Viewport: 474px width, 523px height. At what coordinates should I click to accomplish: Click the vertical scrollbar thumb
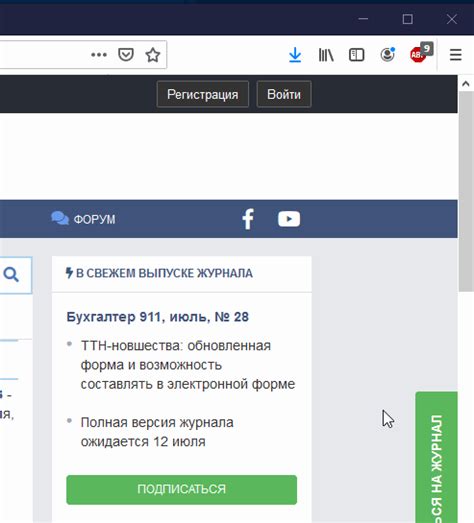(466, 191)
